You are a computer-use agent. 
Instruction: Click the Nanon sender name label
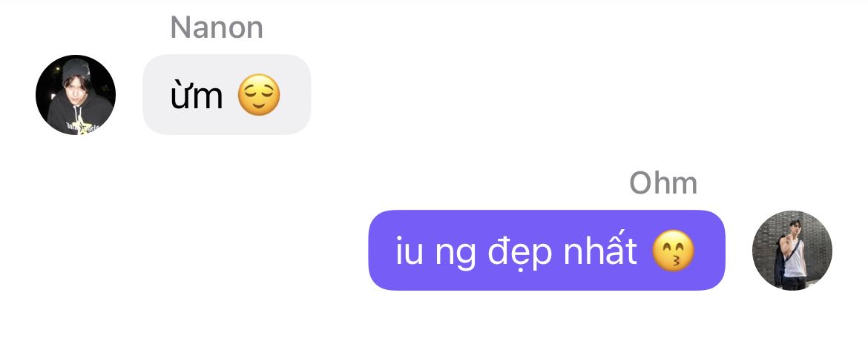(217, 27)
